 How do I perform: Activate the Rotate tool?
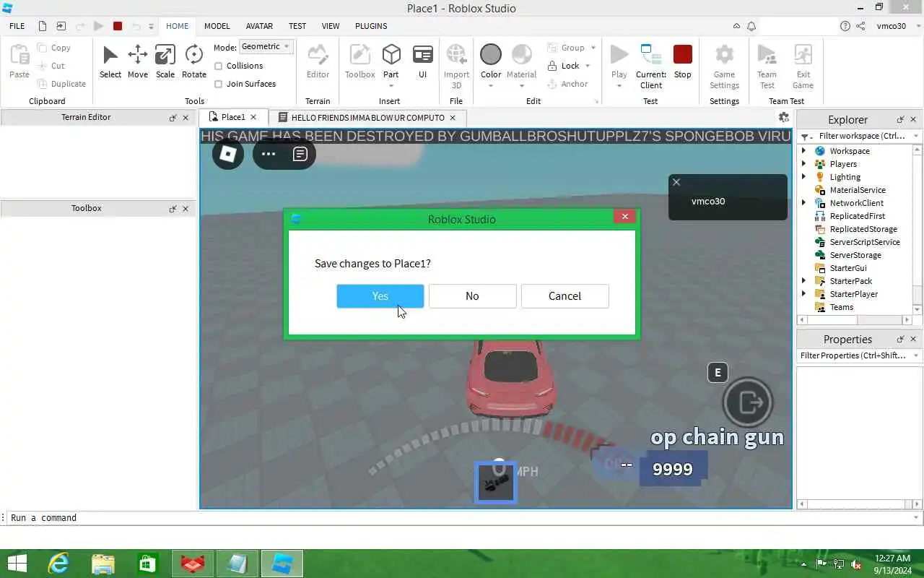point(193,61)
